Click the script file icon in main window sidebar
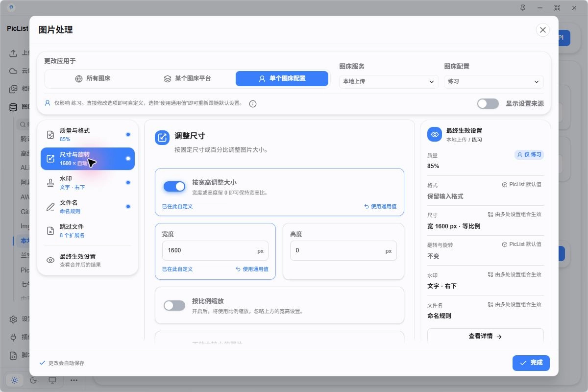 [x=14, y=355]
